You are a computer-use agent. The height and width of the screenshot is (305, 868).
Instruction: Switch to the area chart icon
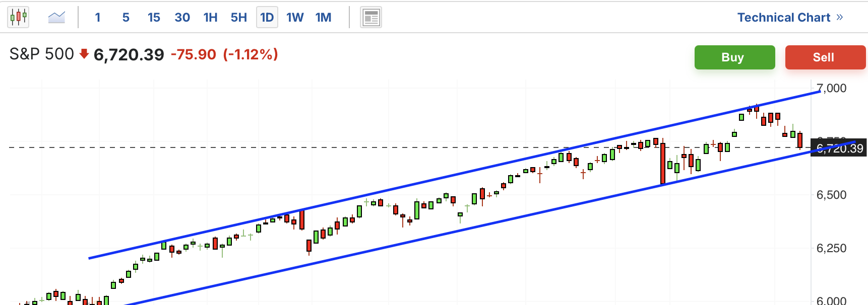[56, 18]
